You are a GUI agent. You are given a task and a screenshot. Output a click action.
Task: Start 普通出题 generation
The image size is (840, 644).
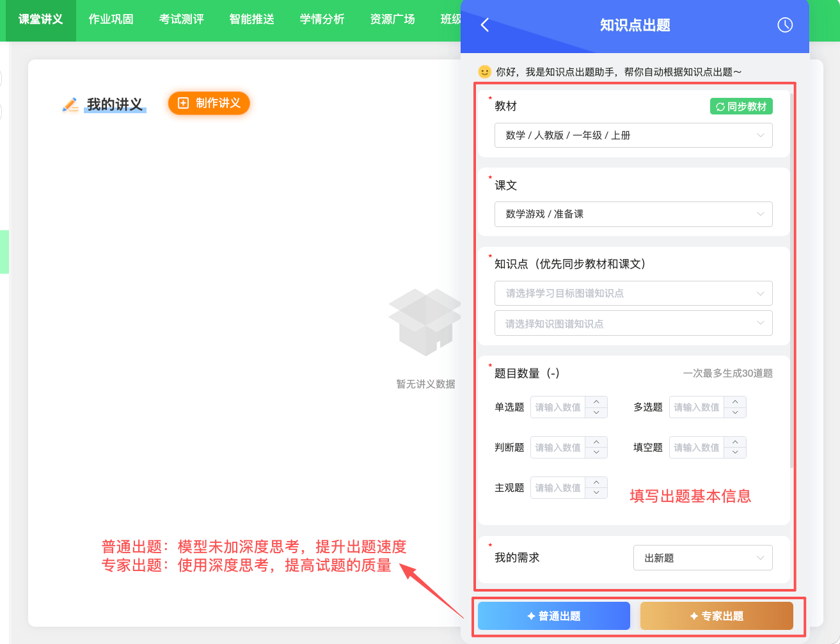tap(554, 616)
